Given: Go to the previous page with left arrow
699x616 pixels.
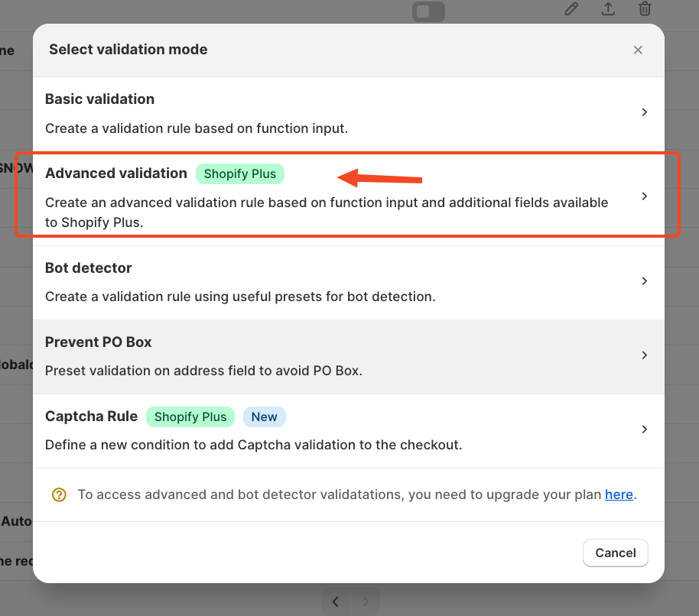Looking at the screenshot, I should [336, 601].
